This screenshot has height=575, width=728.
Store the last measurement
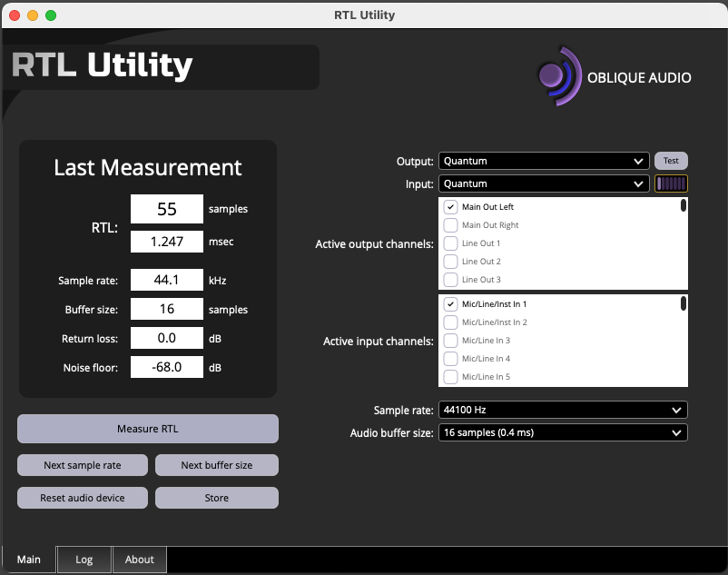tap(217, 498)
